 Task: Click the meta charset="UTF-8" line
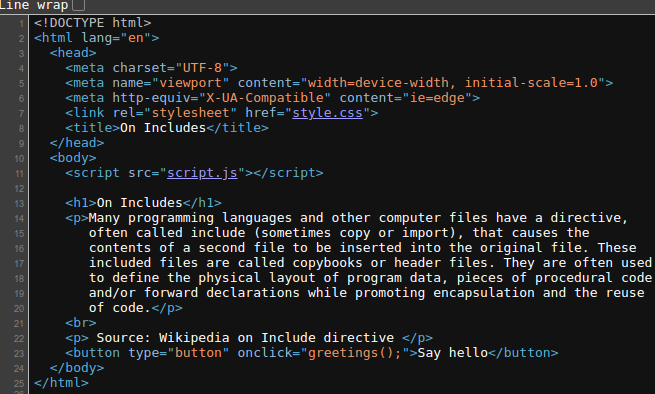pyautogui.click(x=151, y=68)
